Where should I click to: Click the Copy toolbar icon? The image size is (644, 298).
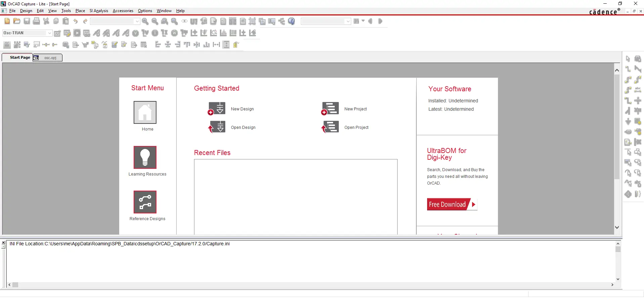pyautogui.click(x=56, y=21)
